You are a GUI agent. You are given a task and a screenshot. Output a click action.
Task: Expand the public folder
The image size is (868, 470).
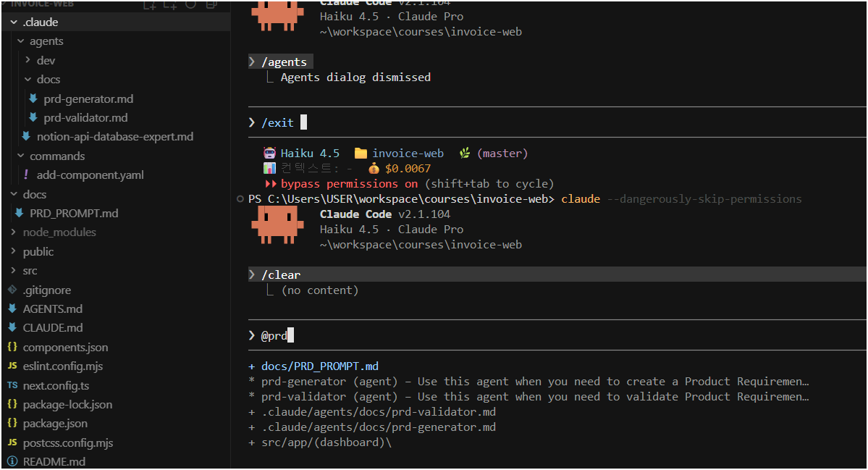coord(14,251)
